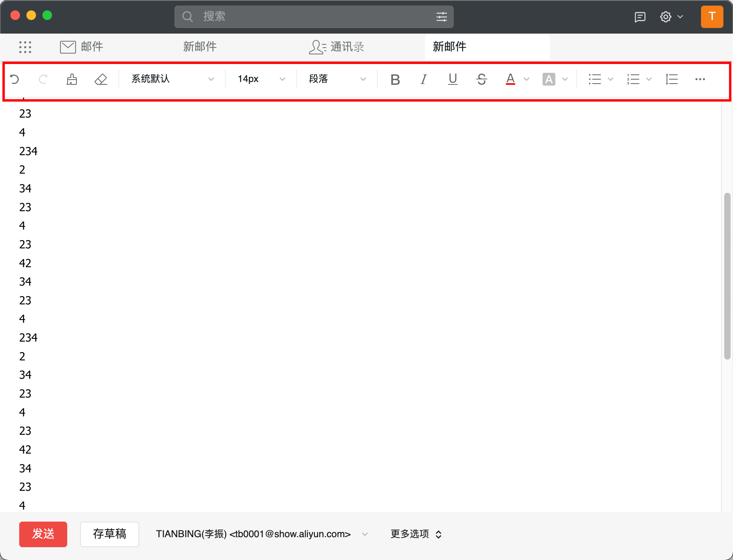Click the more formatting options ellipsis icon
The width and height of the screenshot is (733, 560).
tap(700, 79)
